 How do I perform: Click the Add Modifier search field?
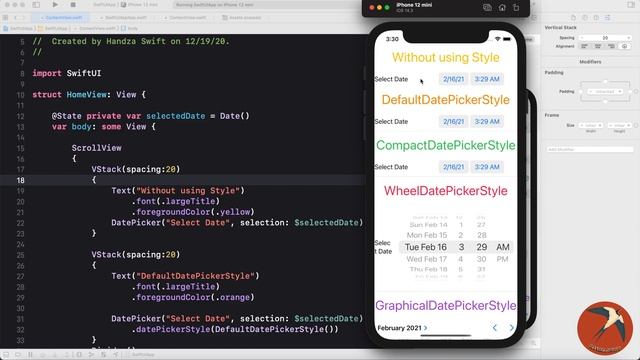tap(590, 149)
